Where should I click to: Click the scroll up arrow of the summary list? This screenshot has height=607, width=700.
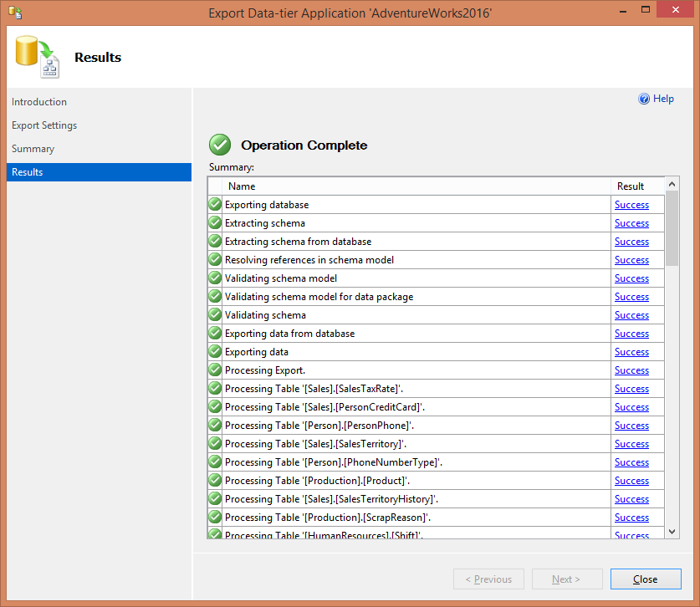point(672,186)
